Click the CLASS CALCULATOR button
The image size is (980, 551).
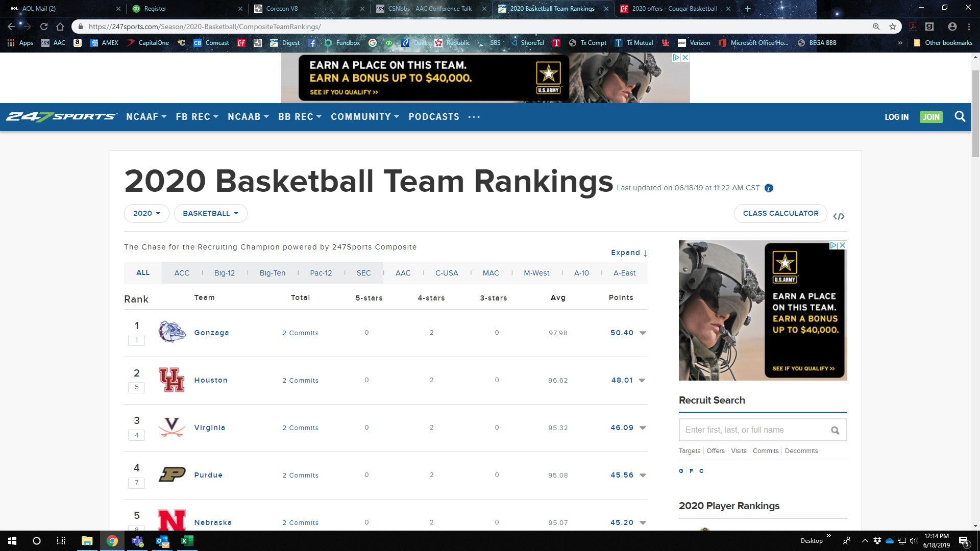780,213
